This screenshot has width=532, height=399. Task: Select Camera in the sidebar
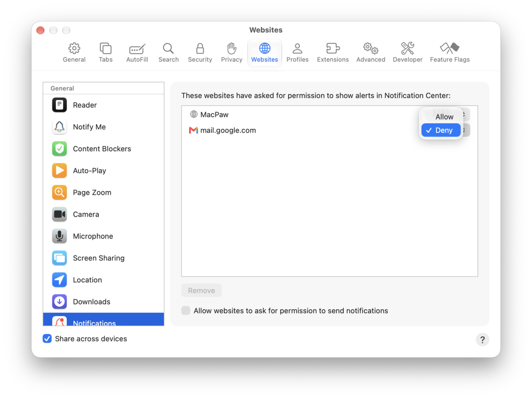pyautogui.click(x=104, y=214)
